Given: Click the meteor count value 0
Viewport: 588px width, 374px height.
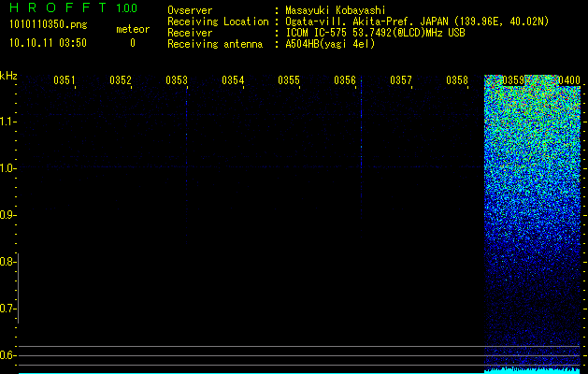Looking at the screenshot, I should tap(133, 43).
